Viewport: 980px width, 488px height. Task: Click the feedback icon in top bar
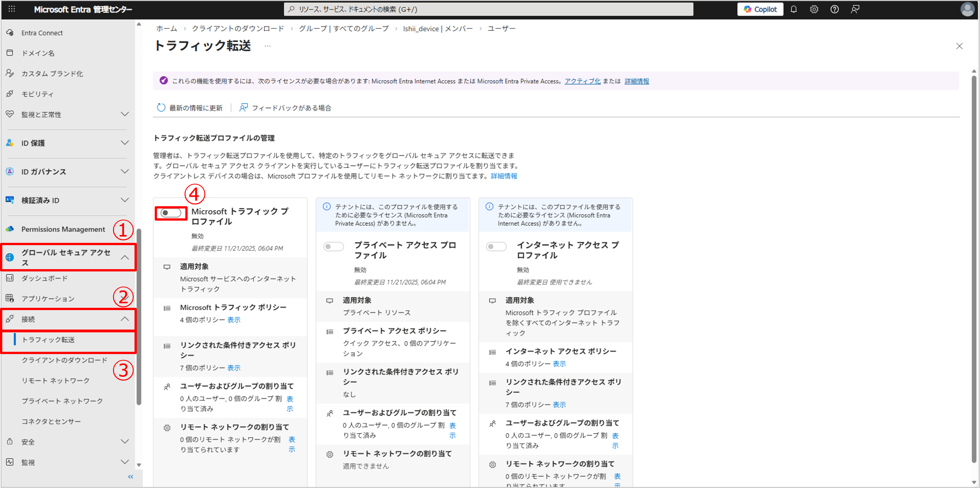tap(855, 9)
